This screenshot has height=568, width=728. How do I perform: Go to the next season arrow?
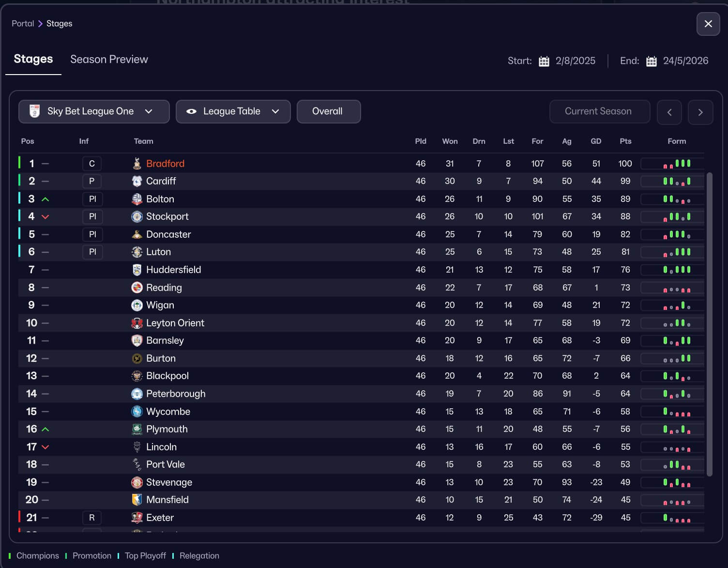[700, 112]
